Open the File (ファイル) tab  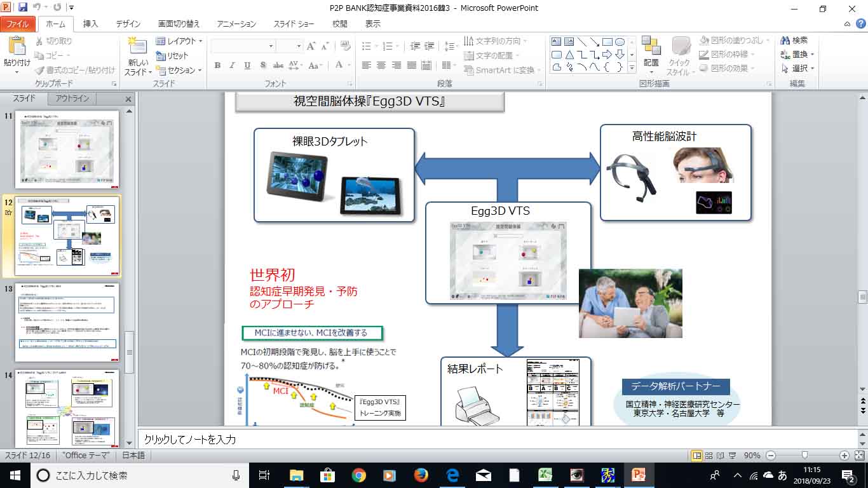(18, 24)
